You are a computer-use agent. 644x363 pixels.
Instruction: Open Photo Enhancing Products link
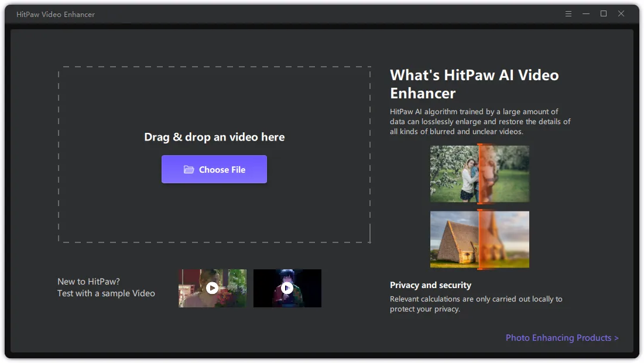click(x=561, y=337)
